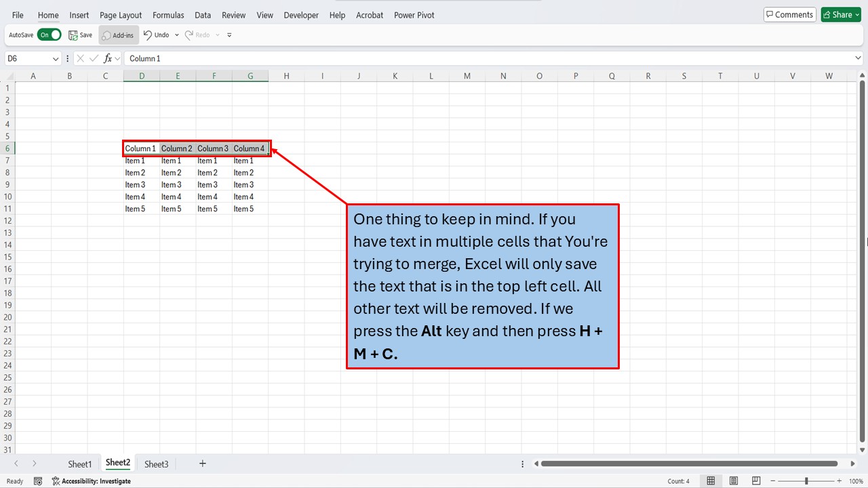This screenshot has height=488, width=868.
Task: Click the Insert Function (fx) icon
Action: (107, 58)
